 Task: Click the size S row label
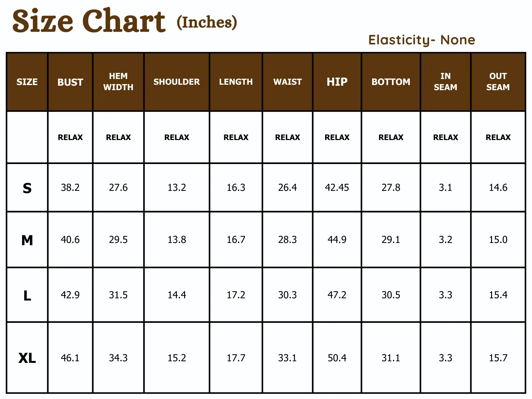click(27, 188)
